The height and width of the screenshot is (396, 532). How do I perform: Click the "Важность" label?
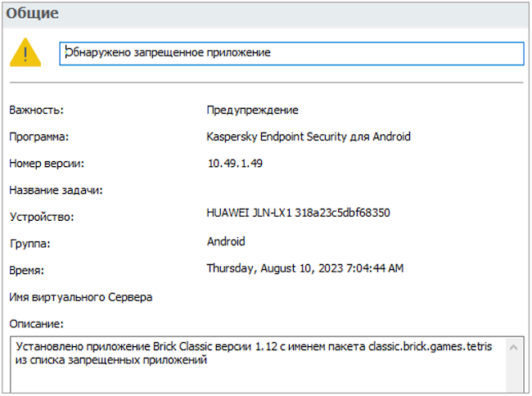point(36,110)
